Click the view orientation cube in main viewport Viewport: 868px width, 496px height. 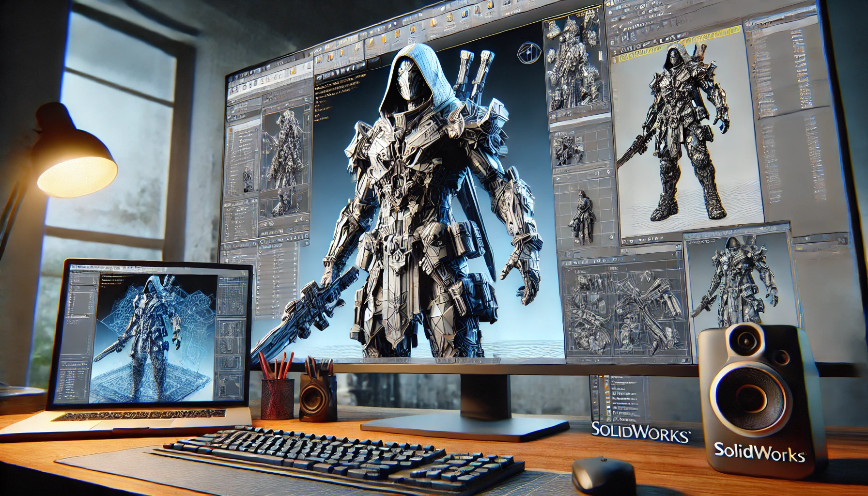528,53
